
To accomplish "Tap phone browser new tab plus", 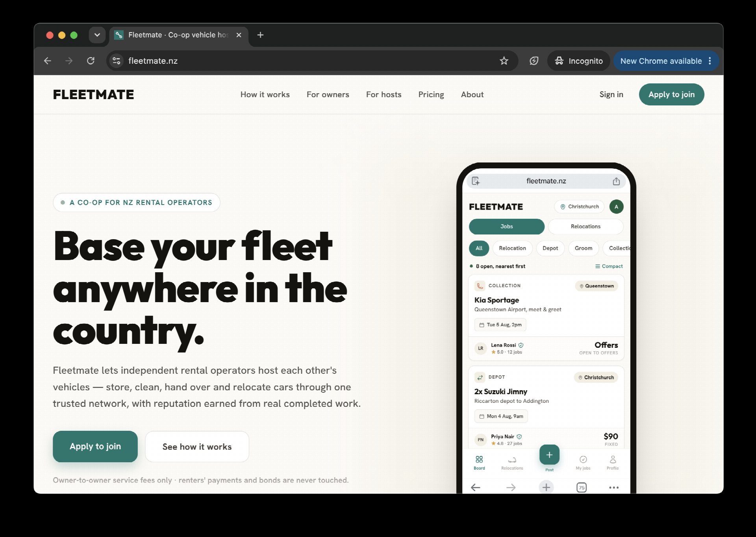I will coord(546,487).
